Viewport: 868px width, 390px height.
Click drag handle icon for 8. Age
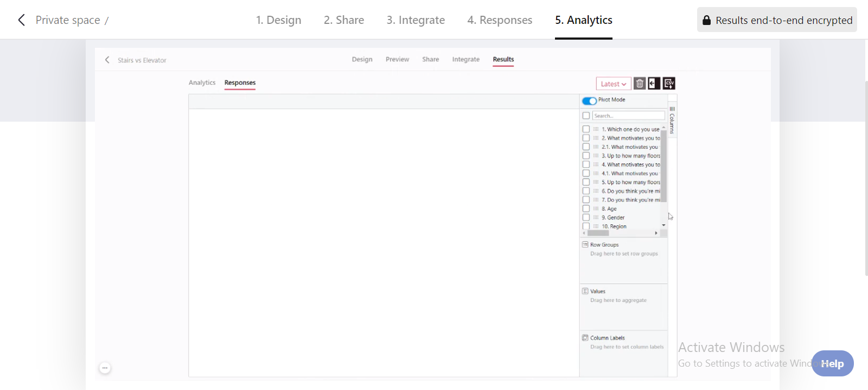596,209
